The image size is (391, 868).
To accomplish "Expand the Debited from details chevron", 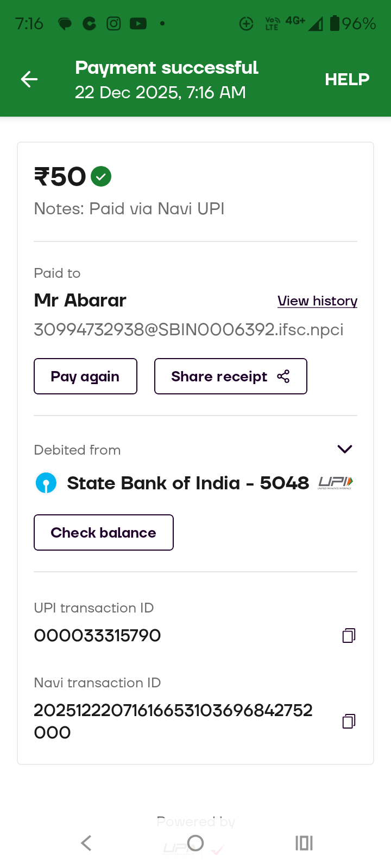I will (x=345, y=449).
